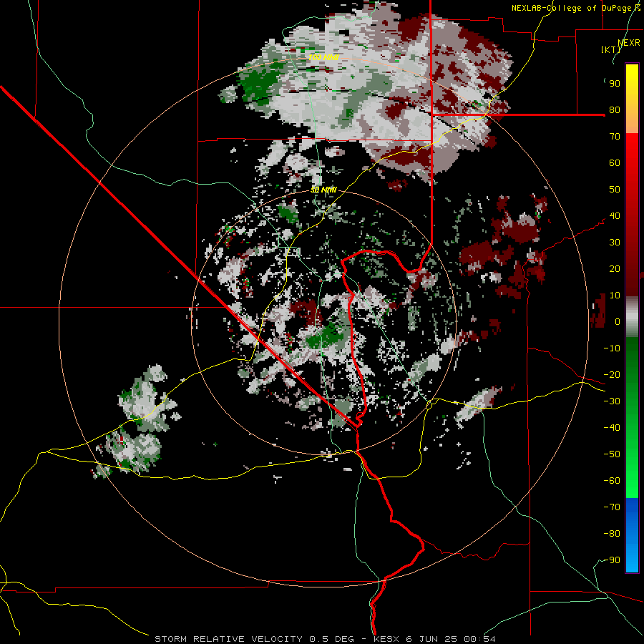Click the -30 value on velocity scale

click(612, 401)
